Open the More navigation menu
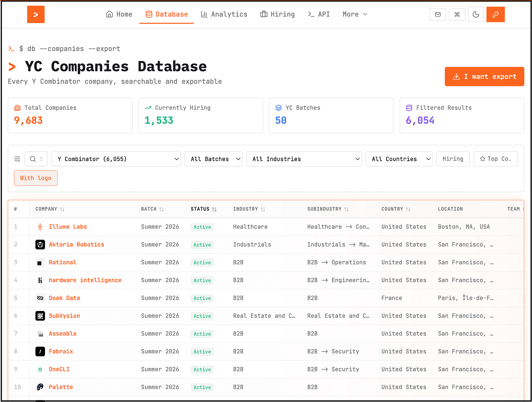 point(355,14)
